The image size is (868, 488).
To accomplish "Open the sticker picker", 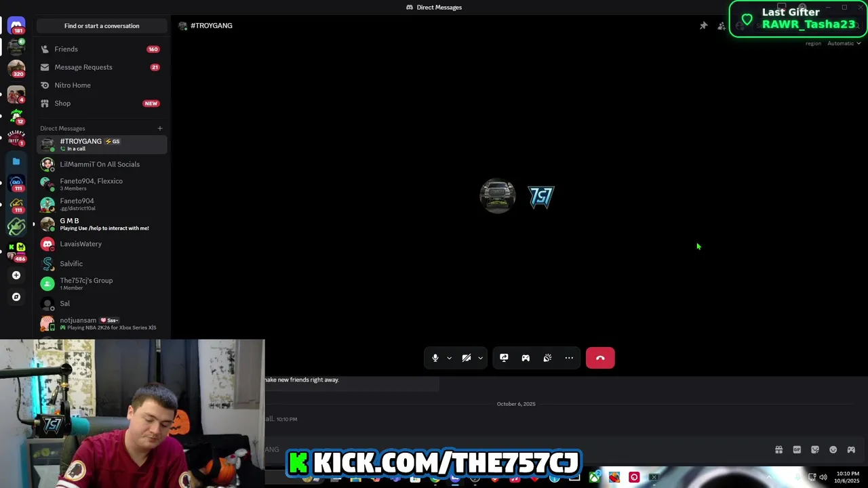I will click(815, 449).
